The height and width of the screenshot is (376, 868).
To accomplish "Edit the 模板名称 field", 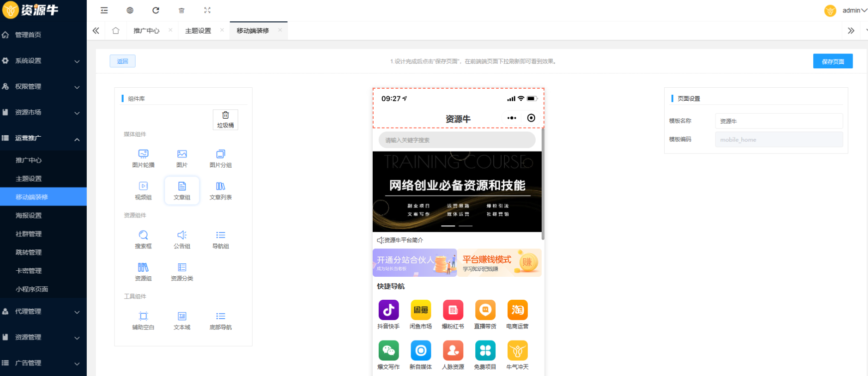I will (x=779, y=121).
